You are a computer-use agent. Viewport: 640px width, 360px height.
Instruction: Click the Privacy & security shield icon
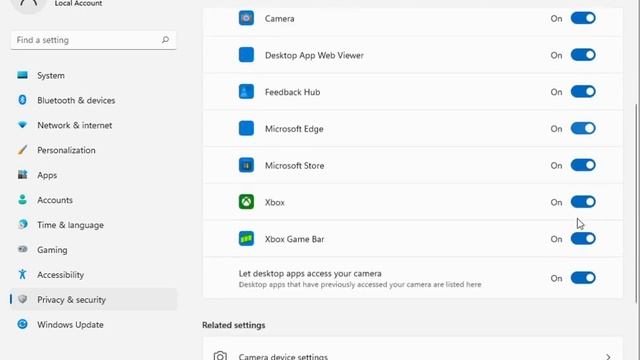coord(22,299)
